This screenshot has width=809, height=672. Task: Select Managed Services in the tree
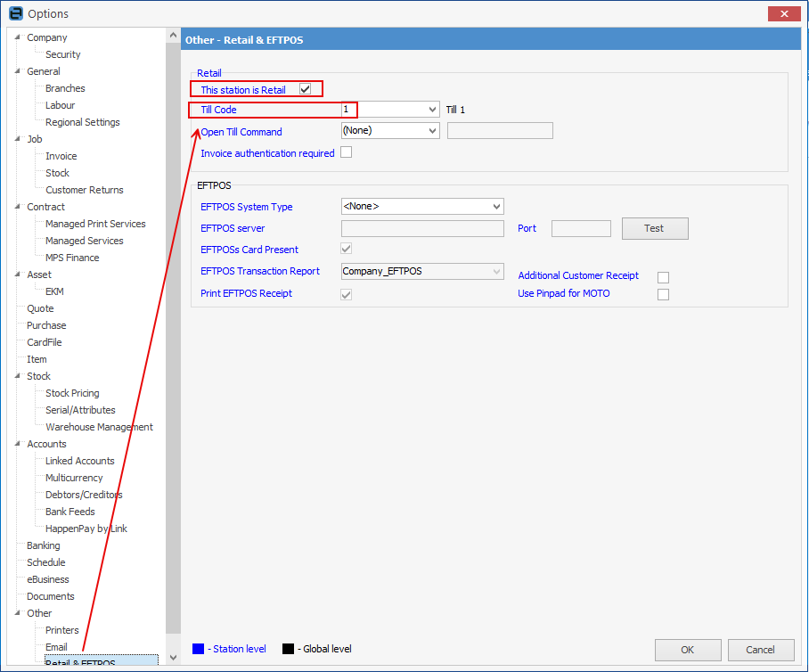tap(84, 241)
